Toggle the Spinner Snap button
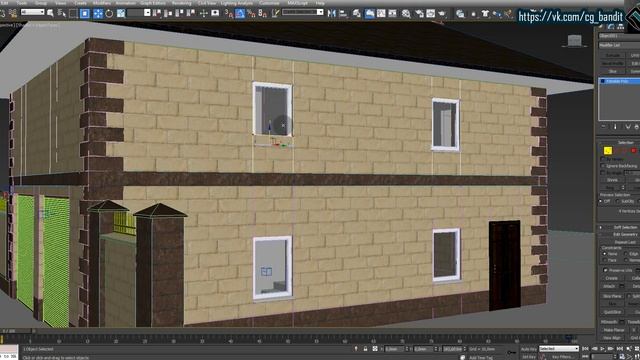 click(x=262, y=13)
